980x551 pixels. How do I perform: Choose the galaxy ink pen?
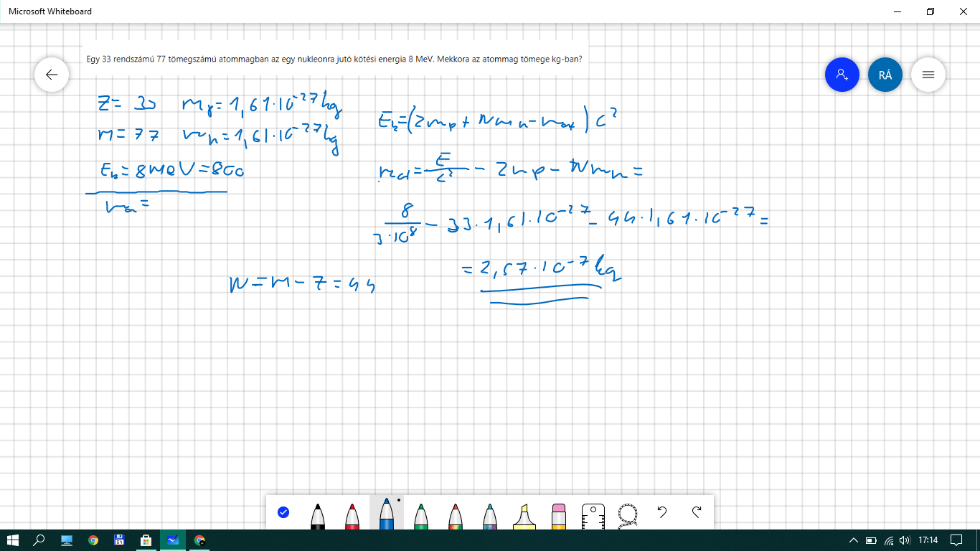tap(490, 515)
